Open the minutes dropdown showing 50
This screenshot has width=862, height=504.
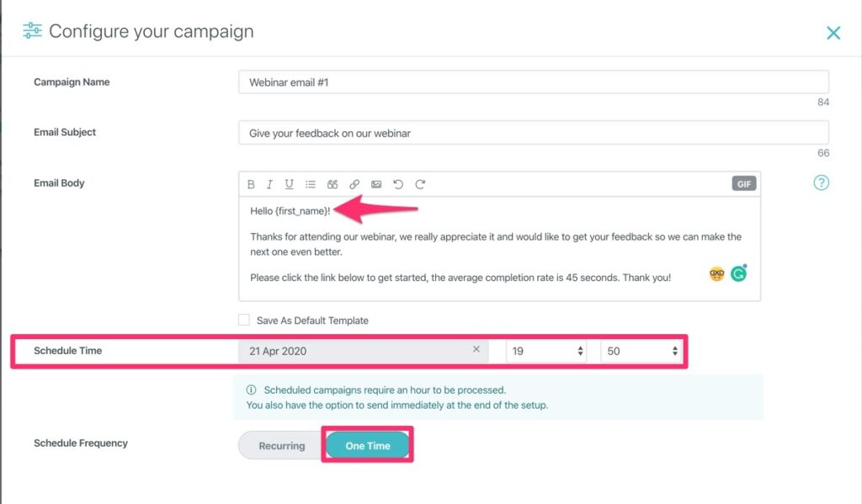pyautogui.click(x=641, y=351)
